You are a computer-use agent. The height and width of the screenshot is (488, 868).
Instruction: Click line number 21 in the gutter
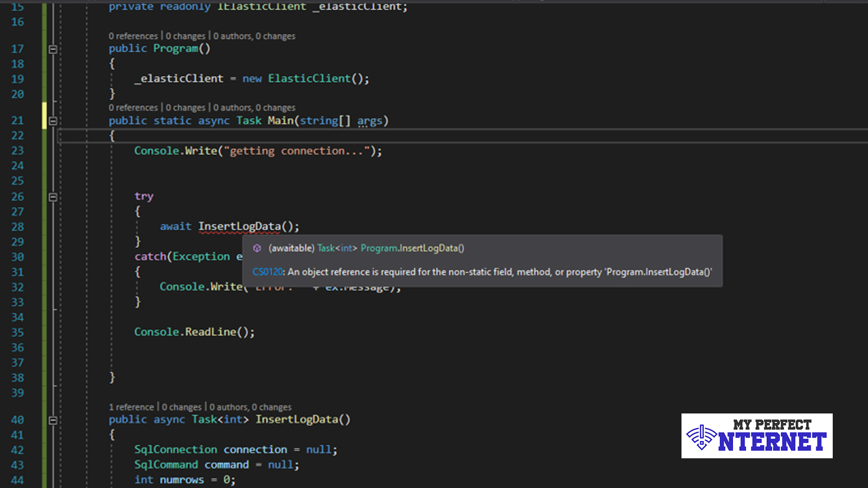pyautogui.click(x=18, y=121)
